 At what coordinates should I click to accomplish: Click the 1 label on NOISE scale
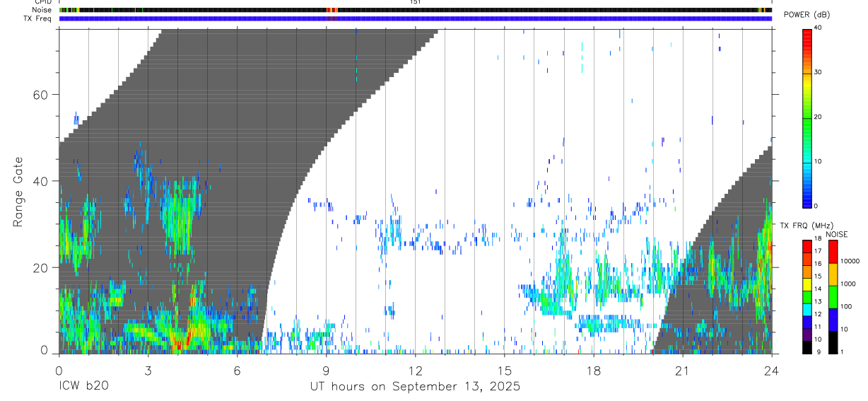[x=842, y=351]
